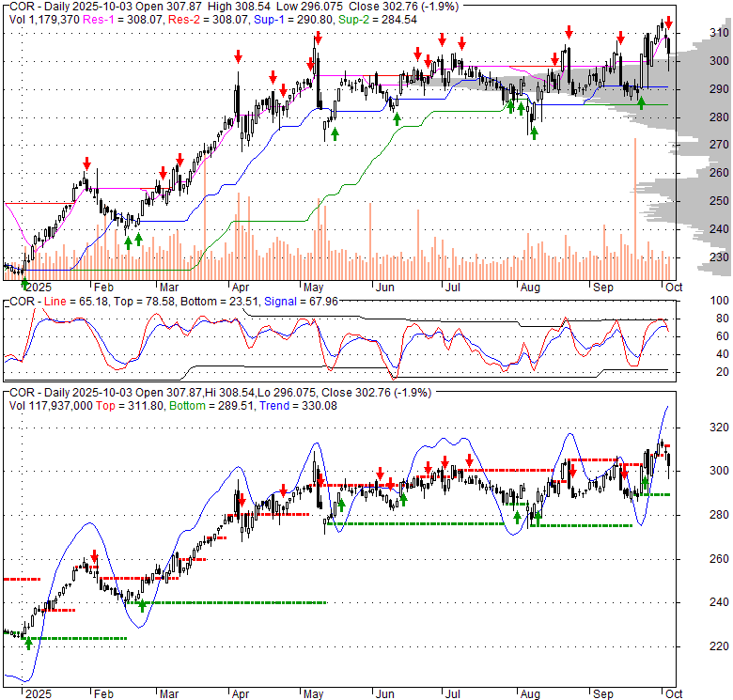Image resolution: width=733 pixels, height=700 pixels.
Task: Click the 'Signal = 67.96' oscillator legend
Action: [x=301, y=302]
